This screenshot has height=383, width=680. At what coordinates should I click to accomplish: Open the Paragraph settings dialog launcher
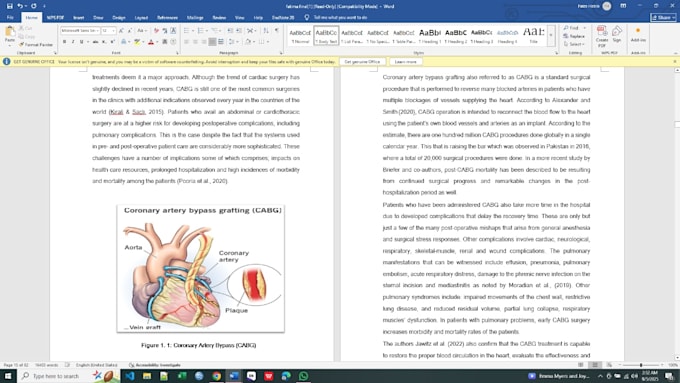click(x=281, y=53)
